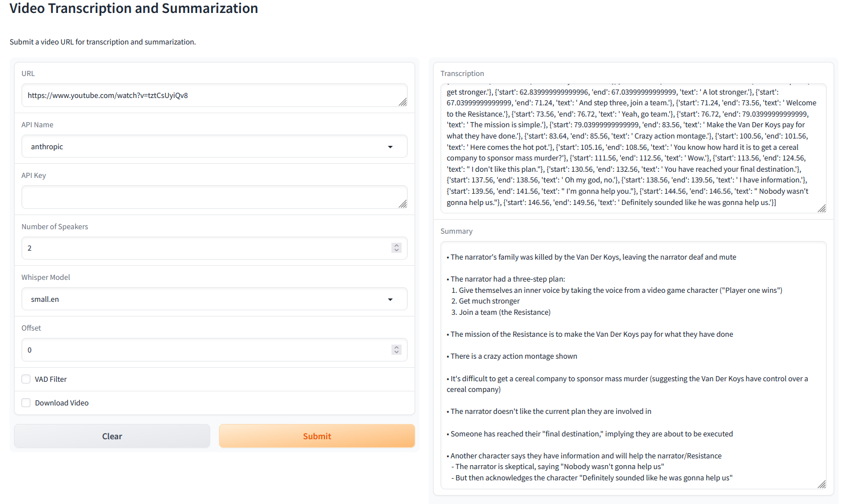Click the decrement arrow on the Offset stepper
Screen dimensions: 846x504
tap(396, 353)
